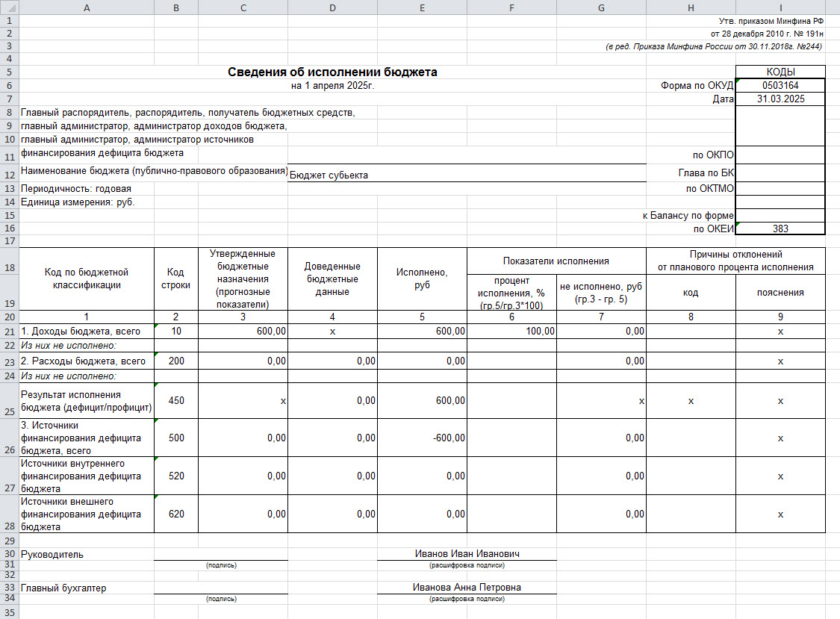Select column C header
The height and width of the screenshot is (619, 840).
coord(243,7)
